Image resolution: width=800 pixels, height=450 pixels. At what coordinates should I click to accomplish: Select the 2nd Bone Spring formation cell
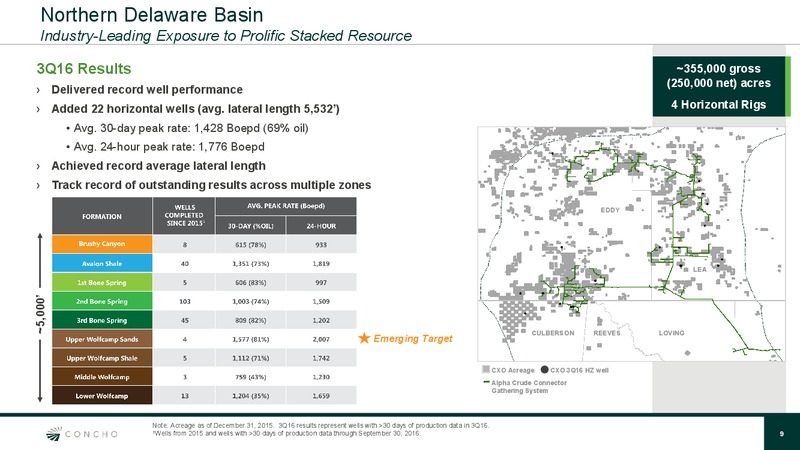pyautogui.click(x=102, y=301)
